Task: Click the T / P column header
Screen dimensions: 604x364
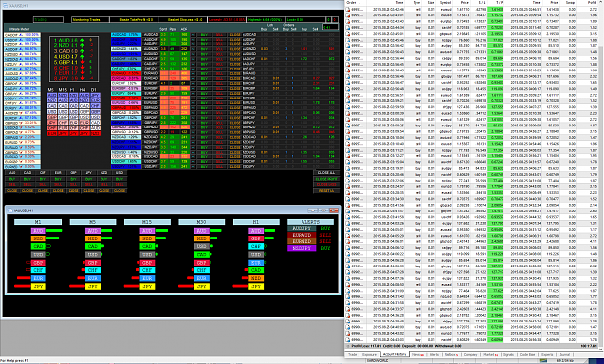Action: [496, 2]
